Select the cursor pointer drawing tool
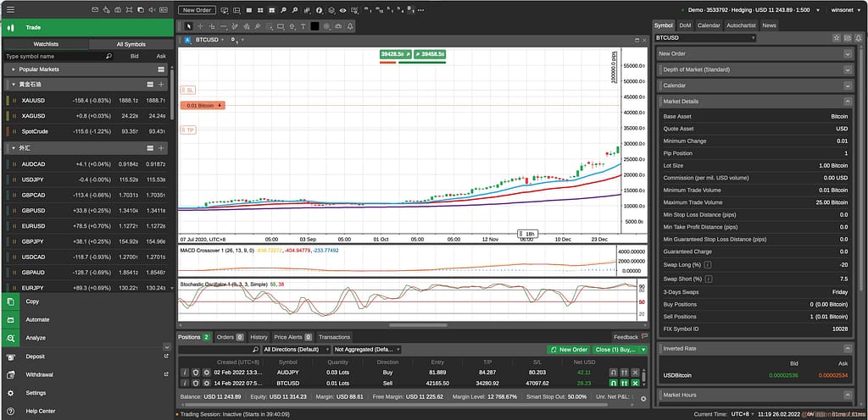This screenshot has height=420, width=868. [x=190, y=26]
